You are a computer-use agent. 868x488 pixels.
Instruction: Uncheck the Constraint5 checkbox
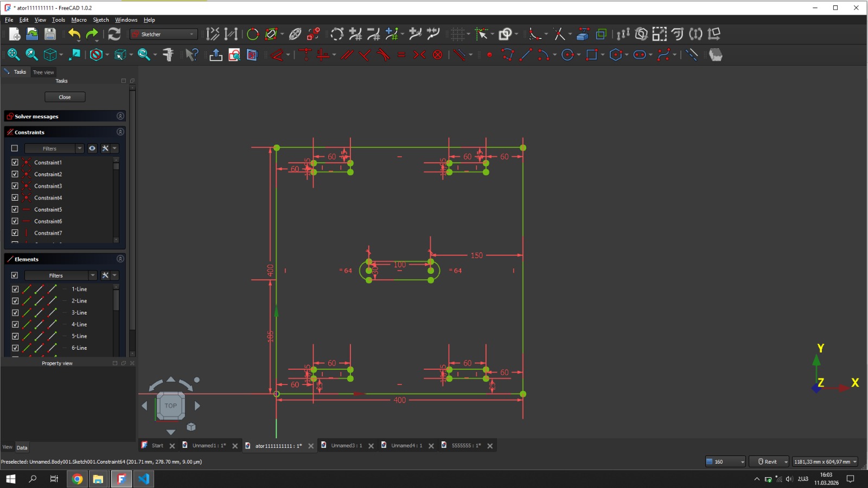[15, 209]
